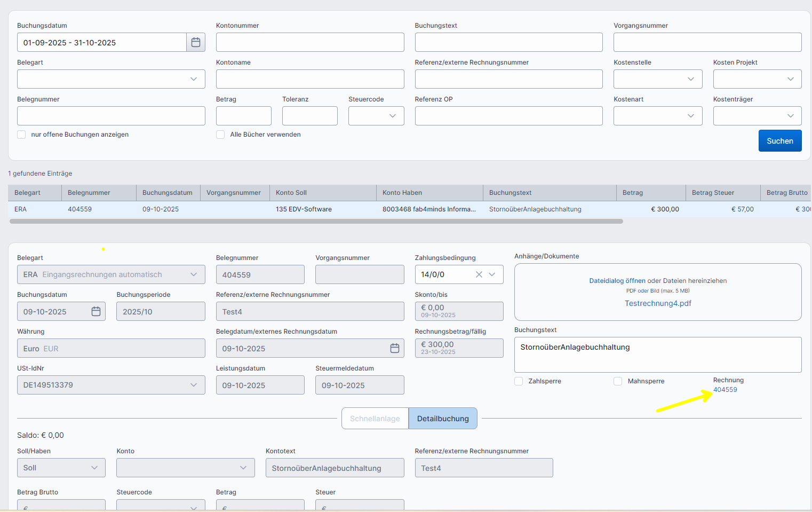This screenshot has width=812, height=512.
Task: Toggle the Mahnsperre checkbox
Action: click(x=618, y=381)
